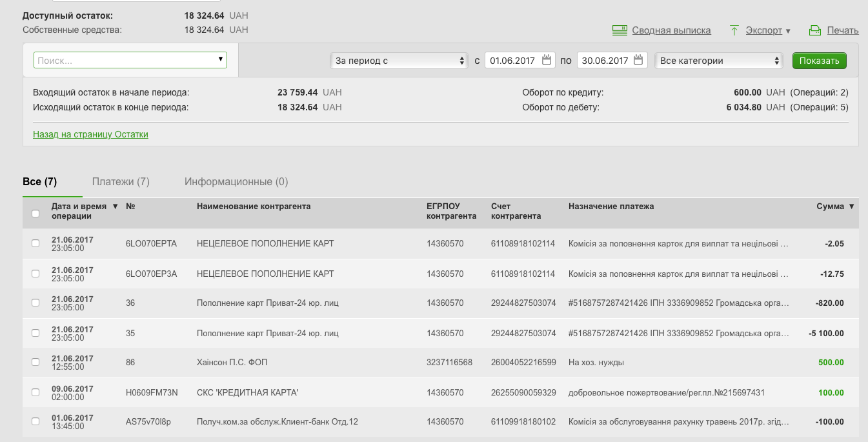The width and height of the screenshot is (868, 442).
Task: Follow the Назад на страницу Остатки link
Action: pos(90,134)
